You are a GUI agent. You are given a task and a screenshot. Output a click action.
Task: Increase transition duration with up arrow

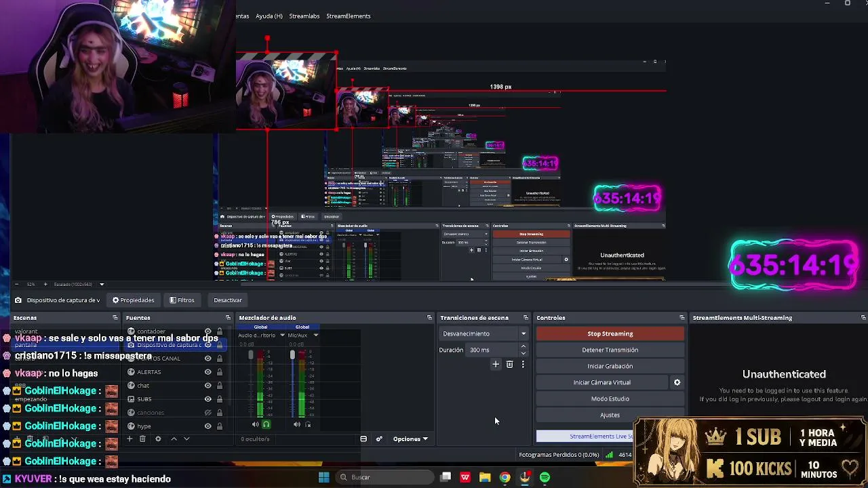[523, 346]
